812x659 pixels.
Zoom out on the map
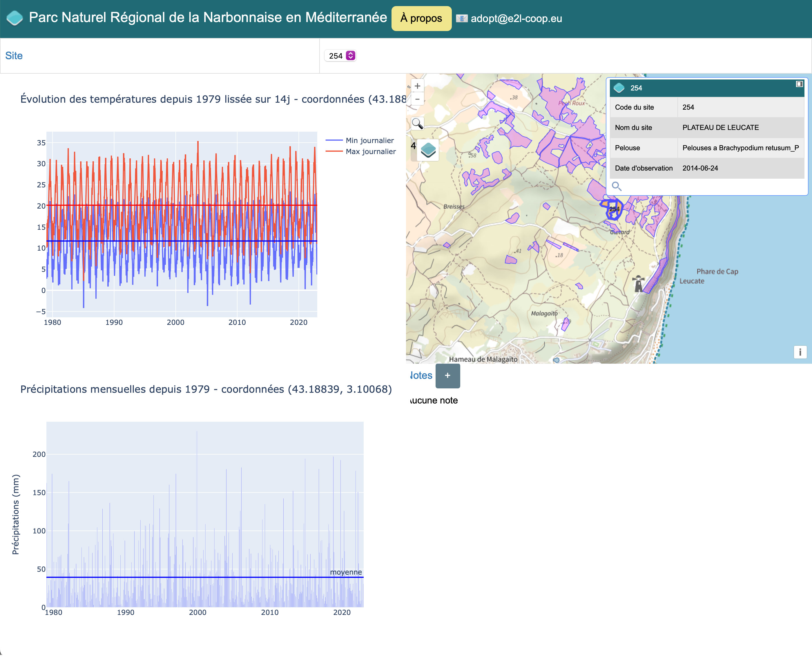pyautogui.click(x=417, y=99)
